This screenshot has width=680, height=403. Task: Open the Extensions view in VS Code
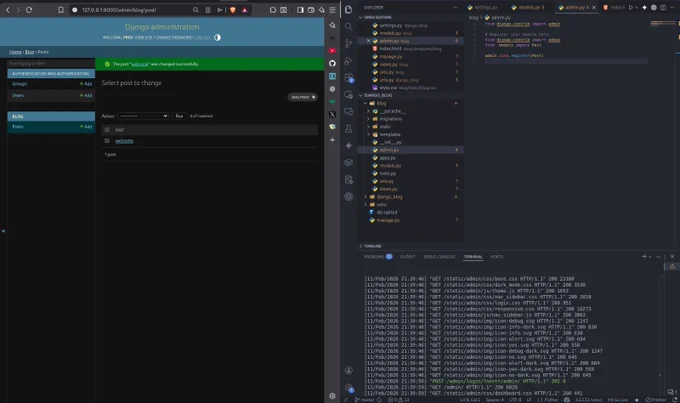click(x=349, y=78)
